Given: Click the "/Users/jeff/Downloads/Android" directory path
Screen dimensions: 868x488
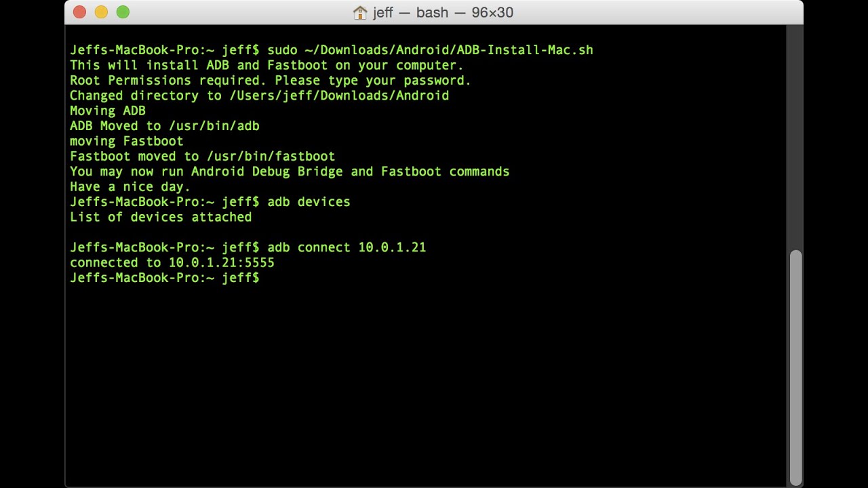Looking at the screenshot, I should [339, 96].
